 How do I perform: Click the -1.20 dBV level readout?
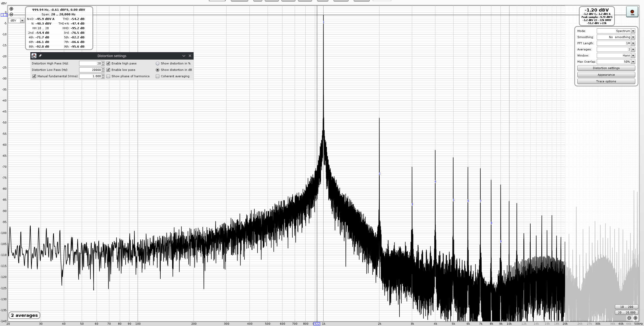[x=597, y=10]
